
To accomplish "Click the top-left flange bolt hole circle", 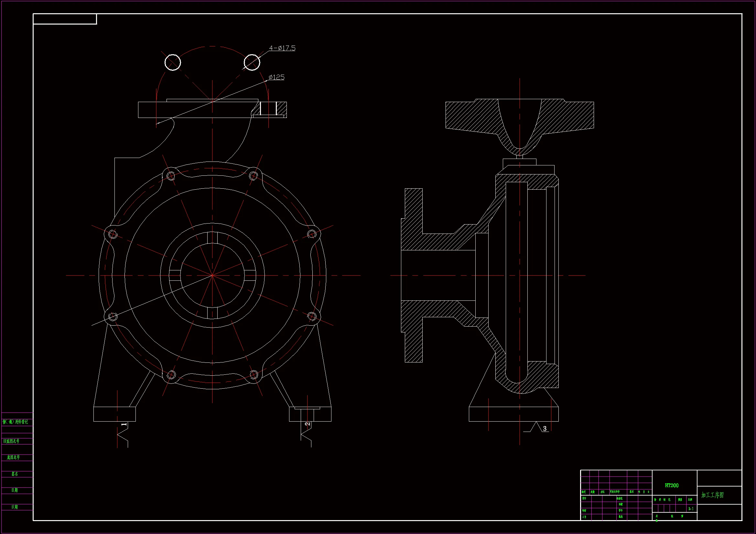I will point(173,63).
